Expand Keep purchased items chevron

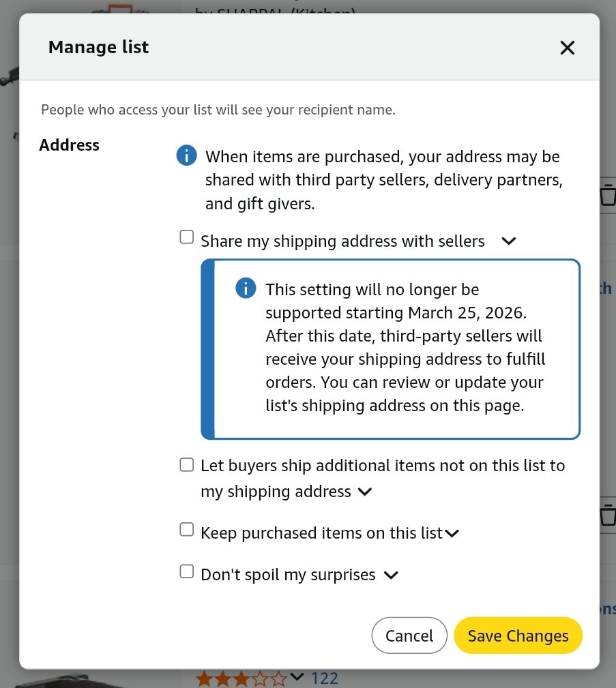click(452, 533)
